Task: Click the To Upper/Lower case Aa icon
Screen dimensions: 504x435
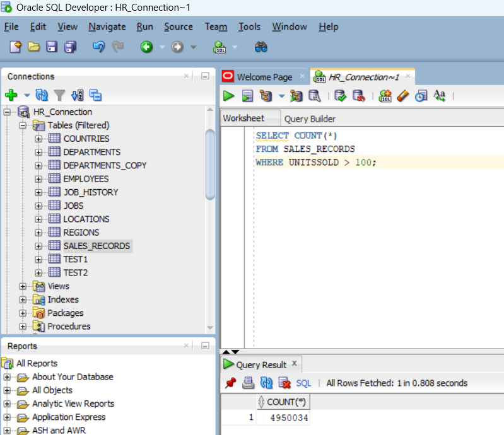Action: pyautogui.click(x=440, y=96)
